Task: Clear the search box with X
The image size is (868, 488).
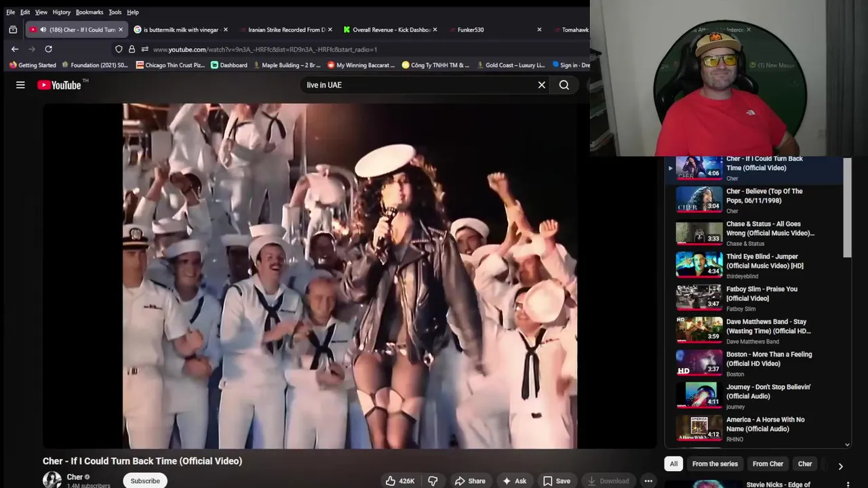Action: pos(541,85)
